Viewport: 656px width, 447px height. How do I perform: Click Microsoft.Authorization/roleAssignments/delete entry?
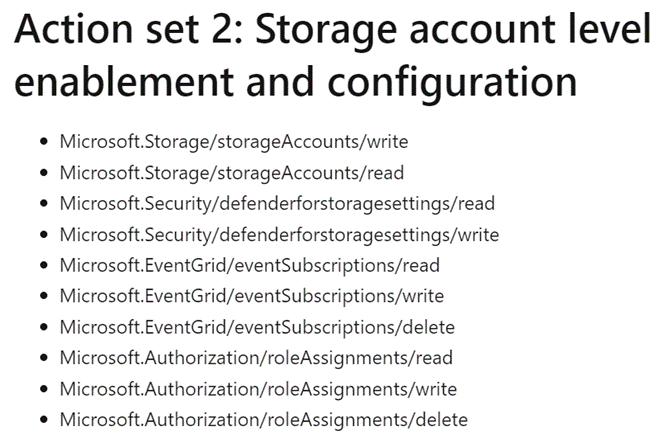click(x=264, y=420)
